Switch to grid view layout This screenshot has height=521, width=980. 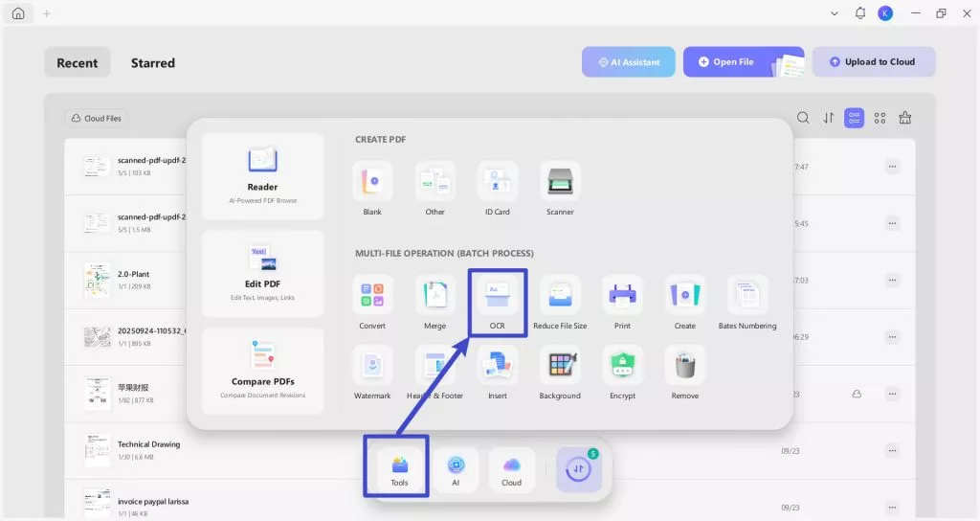[x=880, y=118]
